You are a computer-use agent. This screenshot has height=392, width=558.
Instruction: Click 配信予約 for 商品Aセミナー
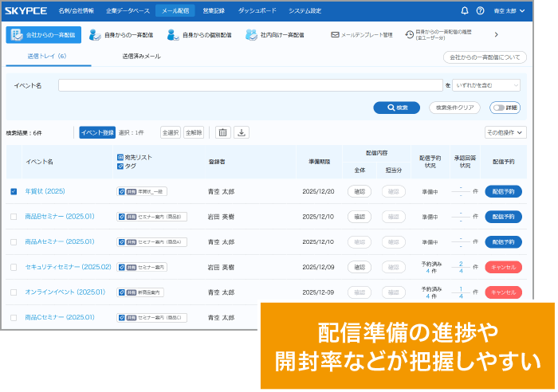[503, 242]
